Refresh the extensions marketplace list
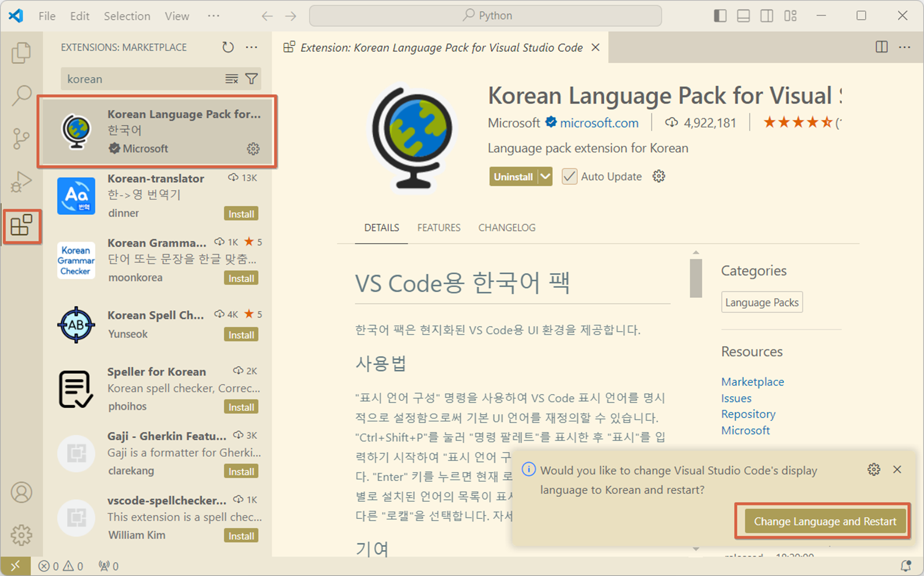The width and height of the screenshot is (924, 576). pyautogui.click(x=228, y=47)
